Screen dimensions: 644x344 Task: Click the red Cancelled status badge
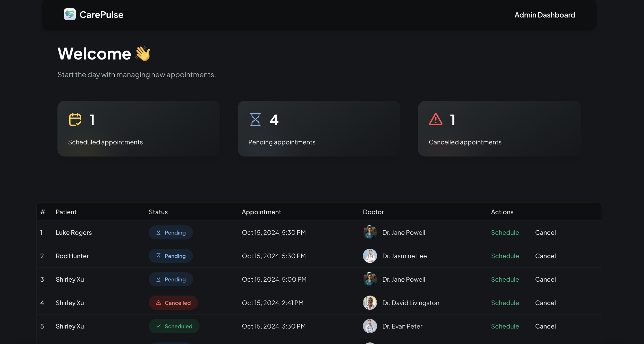coord(173,303)
